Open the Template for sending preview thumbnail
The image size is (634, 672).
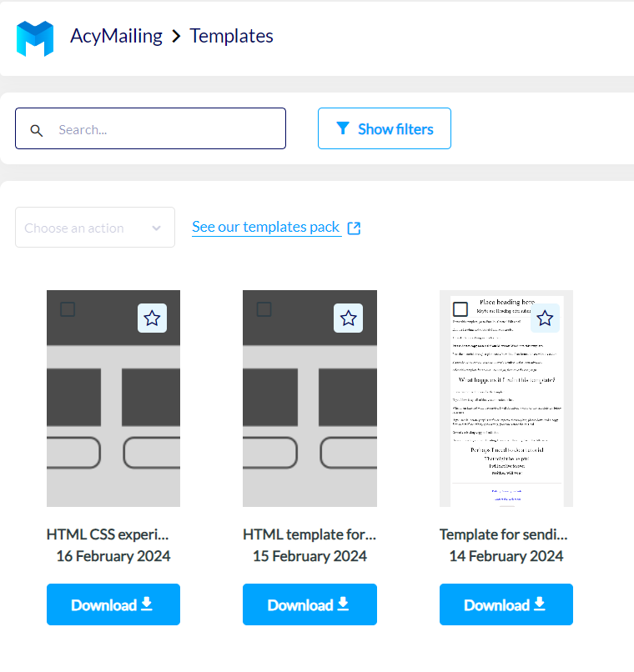point(506,417)
